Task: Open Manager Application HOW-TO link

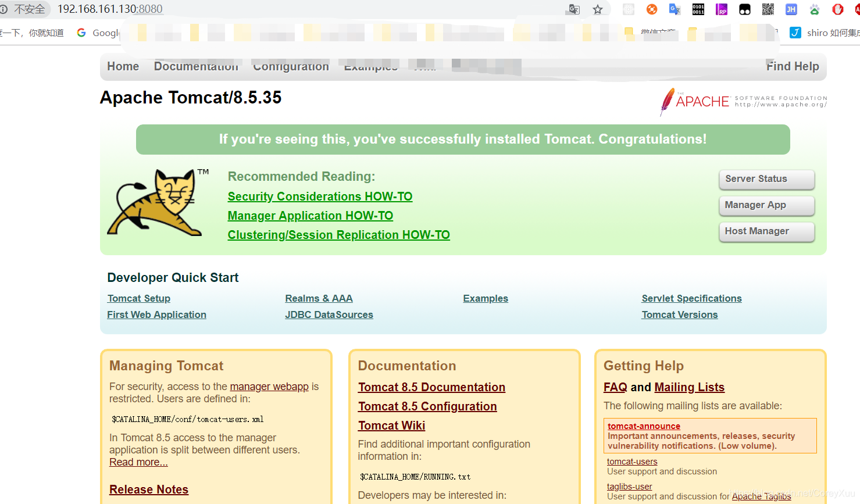Action: tap(311, 216)
